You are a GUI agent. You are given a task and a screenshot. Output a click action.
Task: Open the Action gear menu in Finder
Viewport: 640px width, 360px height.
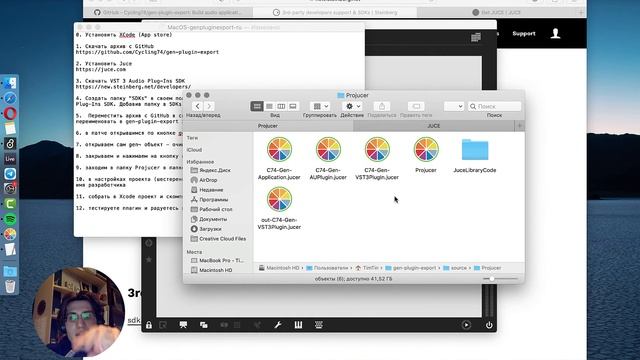[352, 106]
